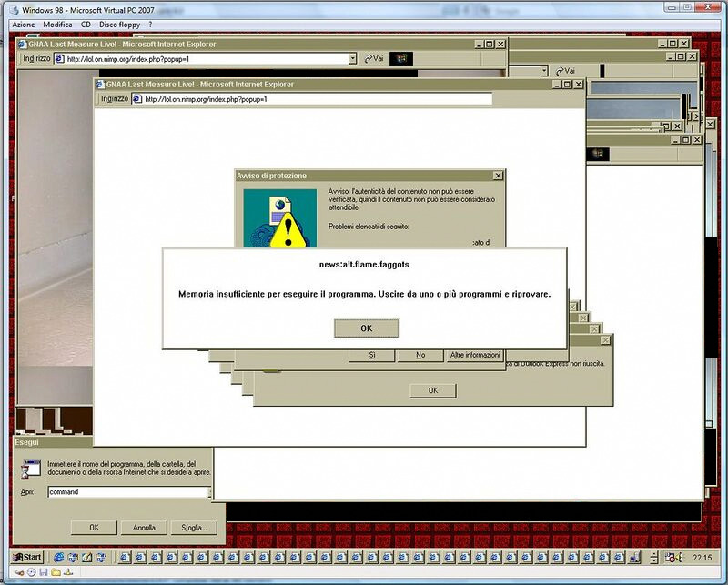Open View Channels in the Quick Launch bar
Viewport: 728px width, 585px height.
(101, 557)
